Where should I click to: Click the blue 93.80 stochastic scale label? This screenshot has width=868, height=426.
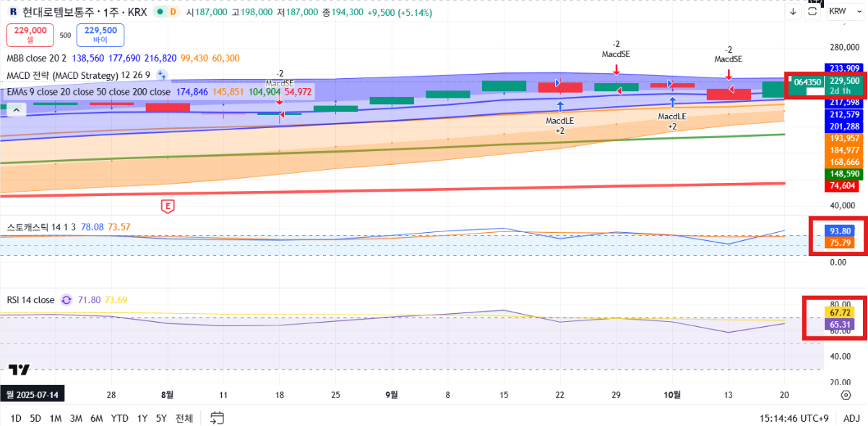(x=841, y=231)
